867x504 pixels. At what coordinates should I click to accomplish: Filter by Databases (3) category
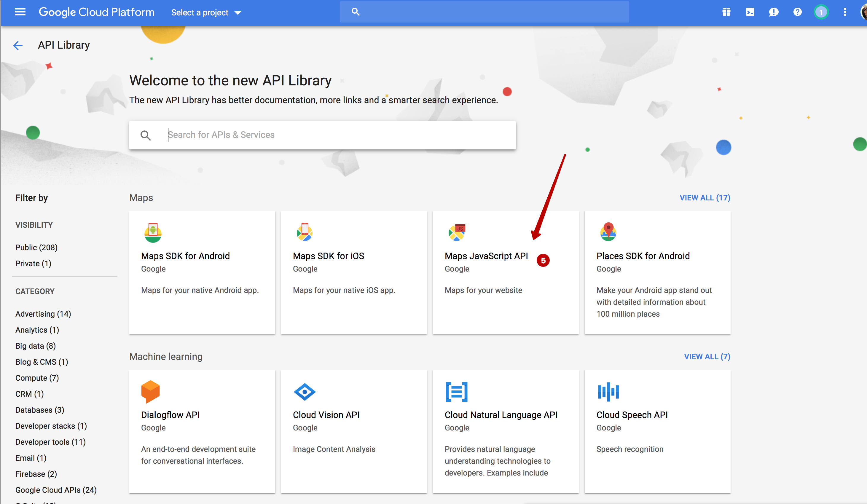click(x=39, y=410)
